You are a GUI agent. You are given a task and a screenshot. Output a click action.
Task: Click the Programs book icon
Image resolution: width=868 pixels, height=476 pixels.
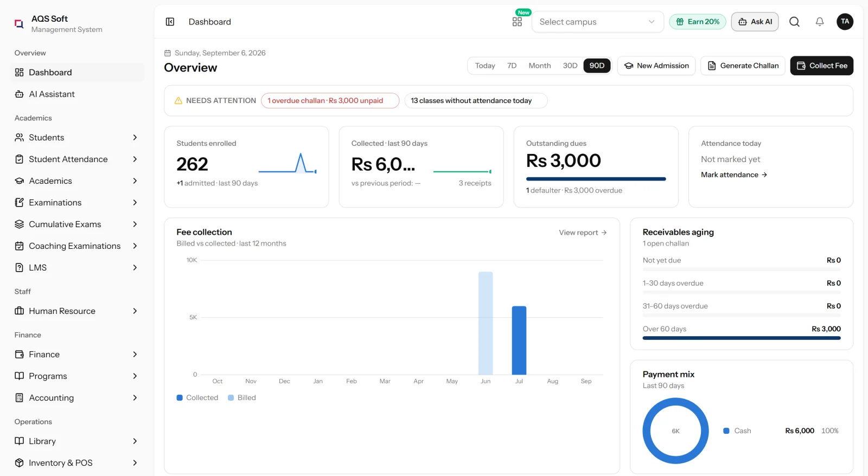(20, 376)
